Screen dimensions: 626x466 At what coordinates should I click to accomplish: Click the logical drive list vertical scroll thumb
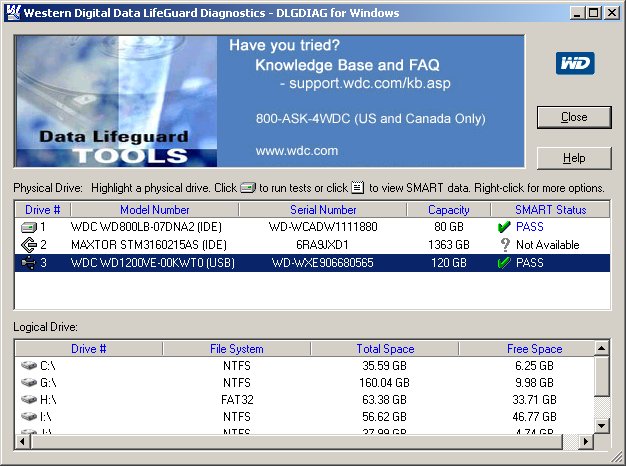602,376
